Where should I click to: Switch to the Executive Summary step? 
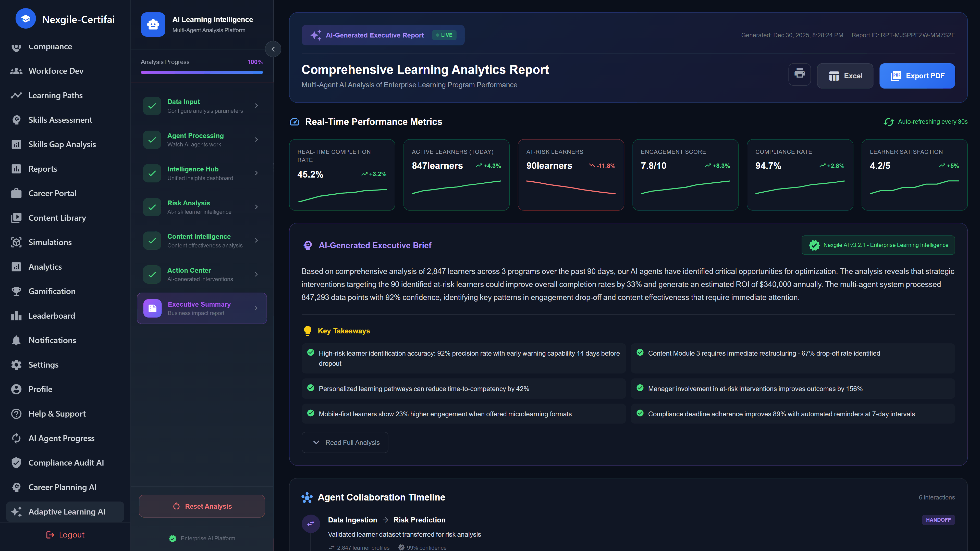pos(202,308)
